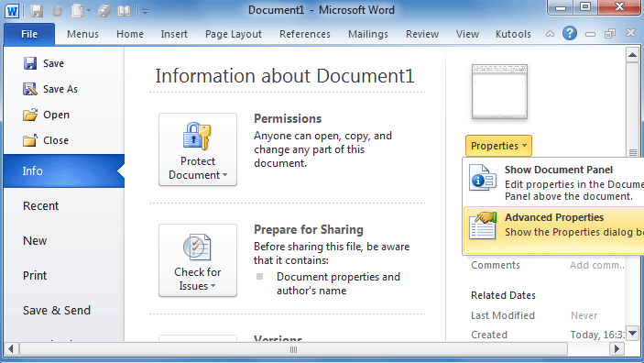Open the Check for Issues dropdown button

coord(198,260)
